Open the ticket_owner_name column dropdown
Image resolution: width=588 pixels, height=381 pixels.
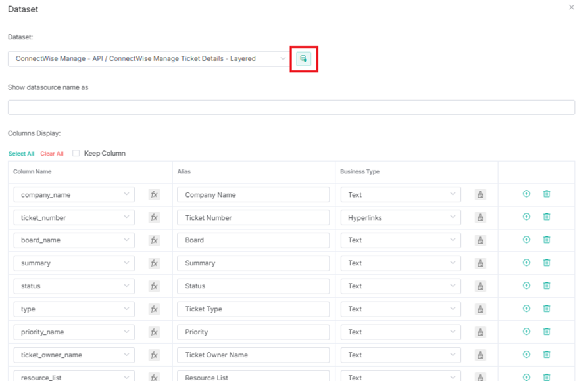tap(74, 355)
